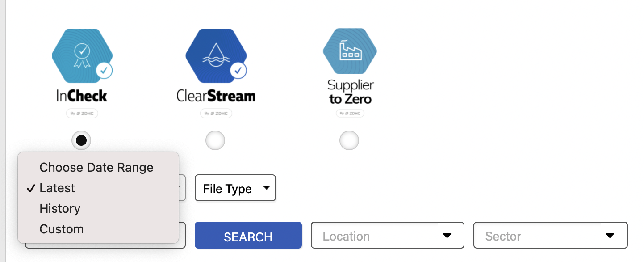The height and width of the screenshot is (262, 644).
Task: Click the blue SEARCH button
Action: point(248,235)
